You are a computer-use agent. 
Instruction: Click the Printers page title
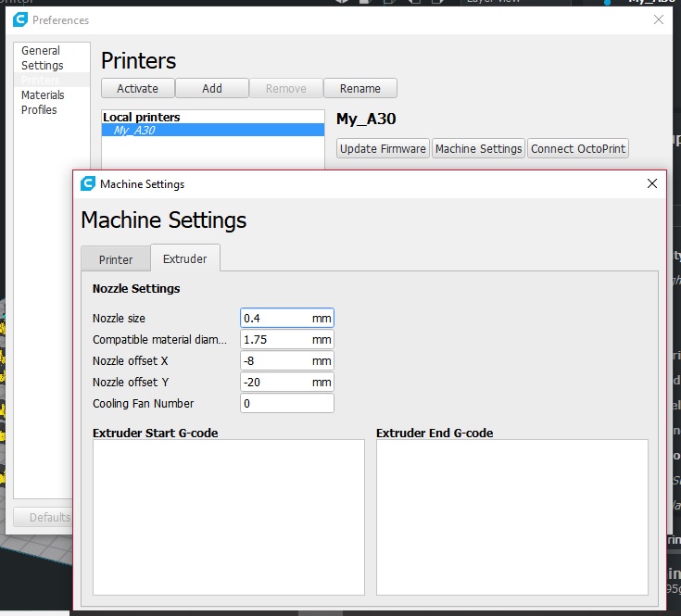pos(139,60)
